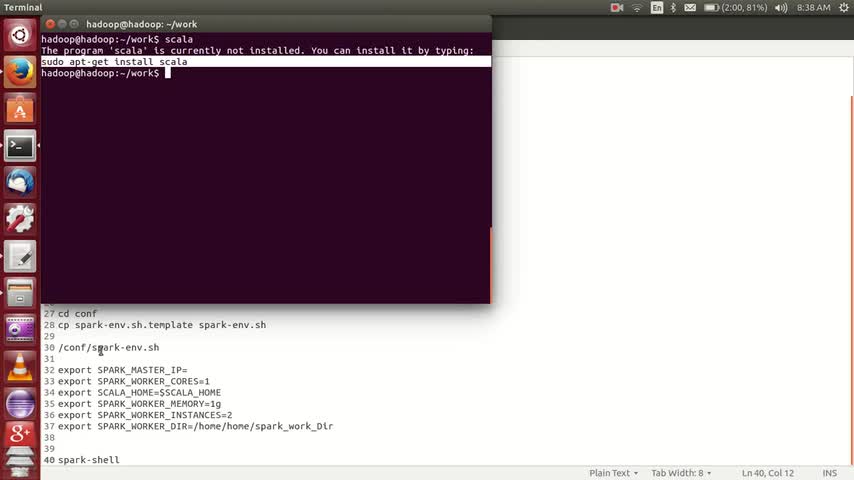Viewport: 854px width, 480px height.
Task: Open the Google Plus launcher icon
Action: point(20,434)
